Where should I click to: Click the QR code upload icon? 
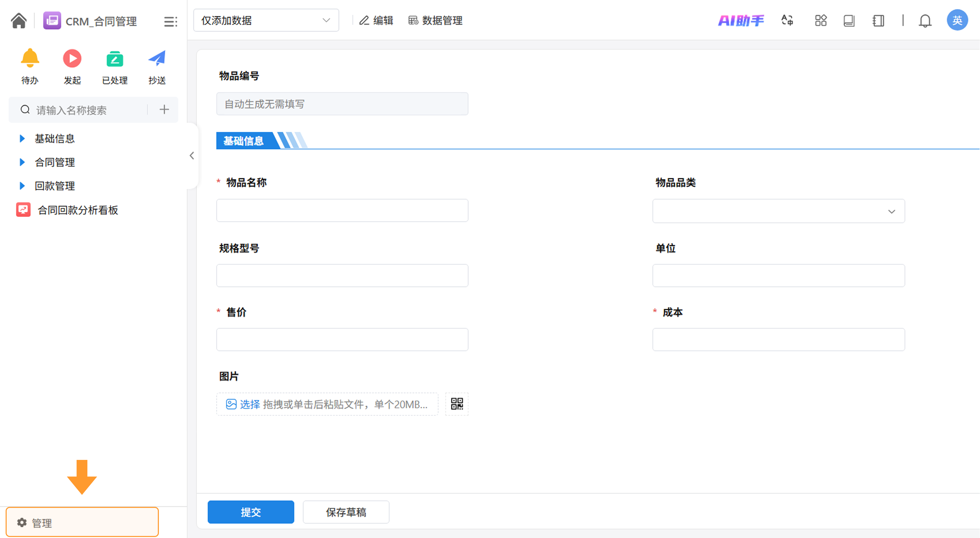[x=456, y=404]
